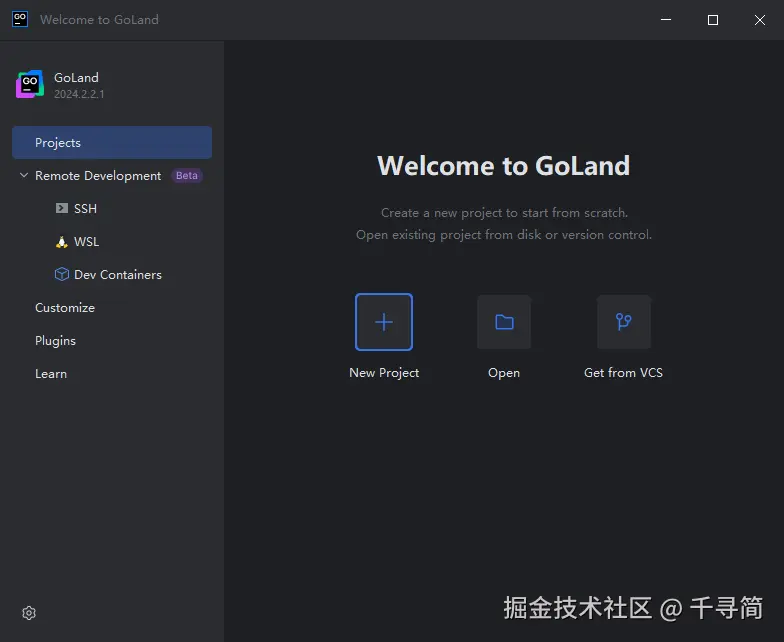Open the settings gear in the sidebar
The image size is (784, 642).
pos(29,613)
